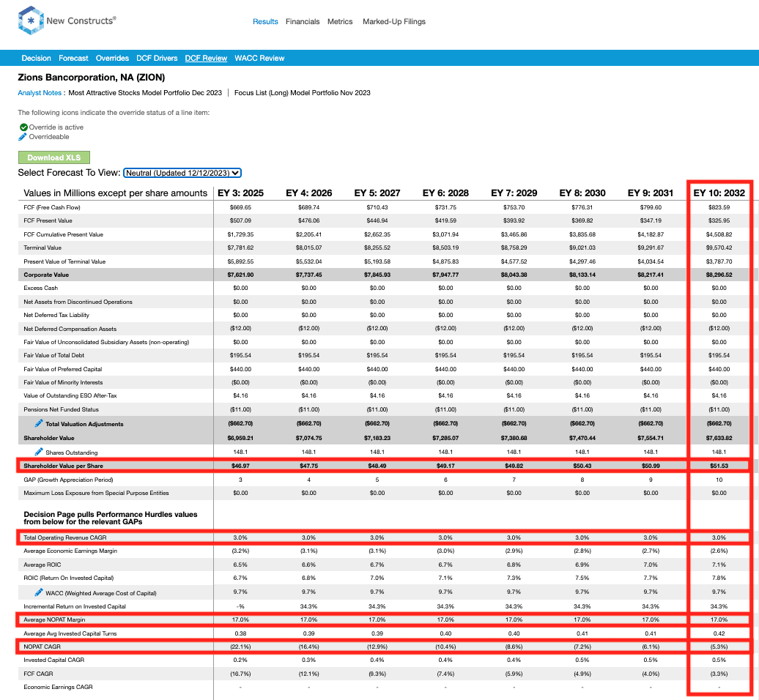Click the EY 7: 2029 column header
The image size is (759, 700).
(x=514, y=193)
